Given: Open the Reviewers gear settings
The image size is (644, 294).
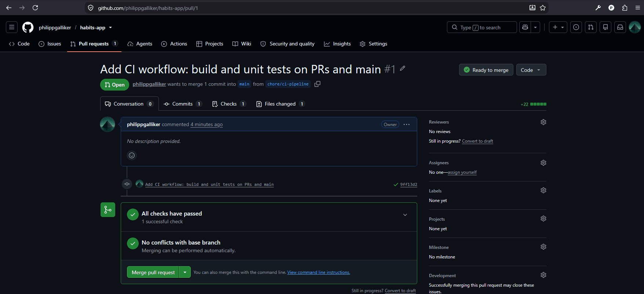Looking at the screenshot, I should point(543,122).
